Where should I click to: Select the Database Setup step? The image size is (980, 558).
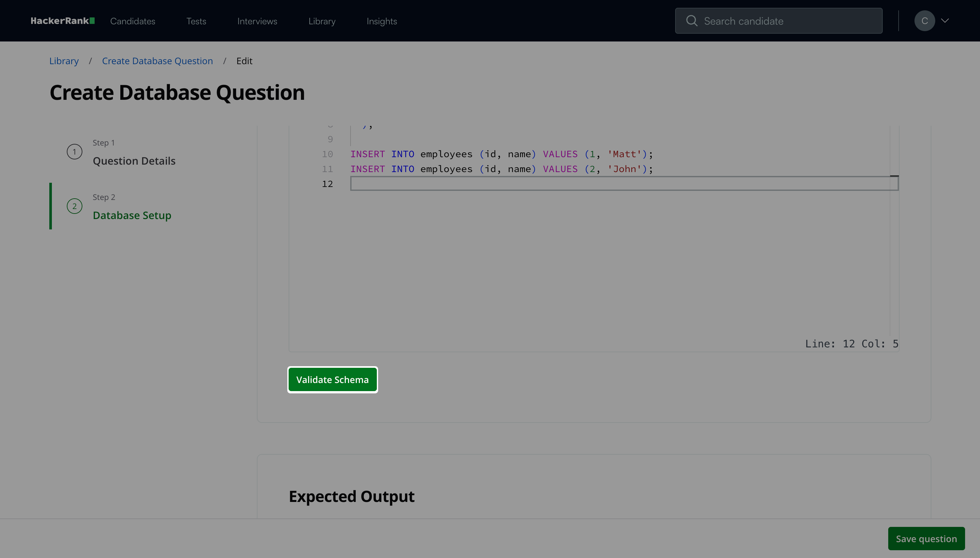(132, 215)
